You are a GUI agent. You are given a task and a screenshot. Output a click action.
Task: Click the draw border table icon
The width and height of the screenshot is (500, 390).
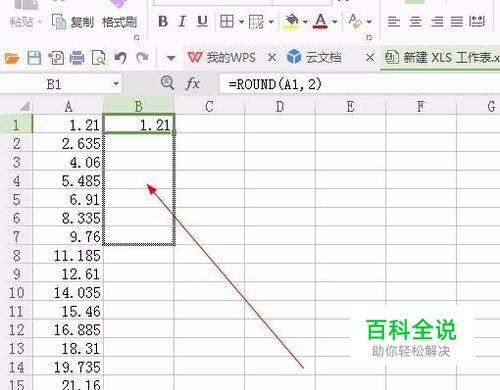click(x=256, y=22)
